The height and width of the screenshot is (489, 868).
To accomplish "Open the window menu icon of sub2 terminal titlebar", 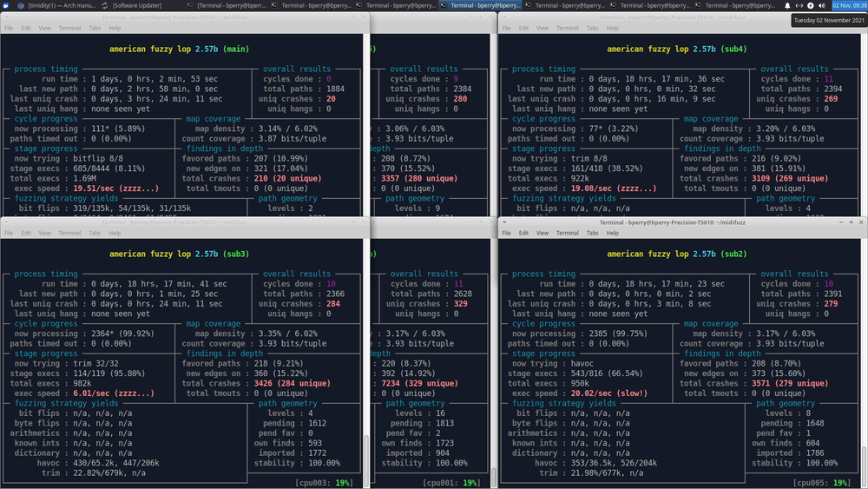I will (504, 222).
